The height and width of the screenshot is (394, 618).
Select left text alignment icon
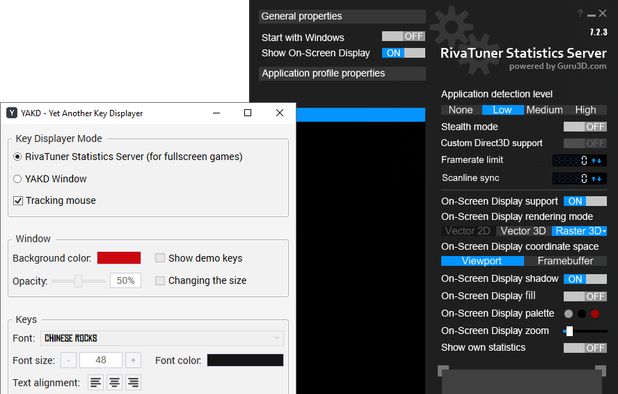coord(95,382)
